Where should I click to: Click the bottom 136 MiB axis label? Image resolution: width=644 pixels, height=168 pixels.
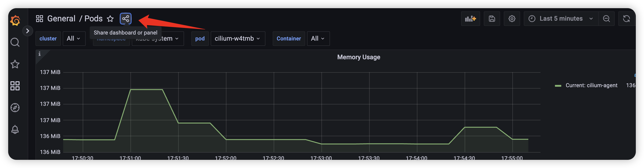pos(50,152)
